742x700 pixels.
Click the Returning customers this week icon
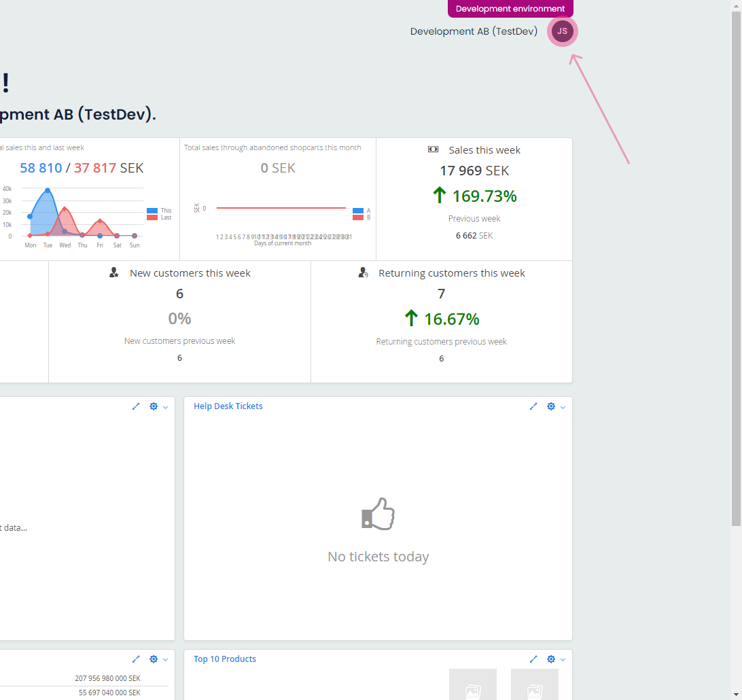click(x=363, y=273)
